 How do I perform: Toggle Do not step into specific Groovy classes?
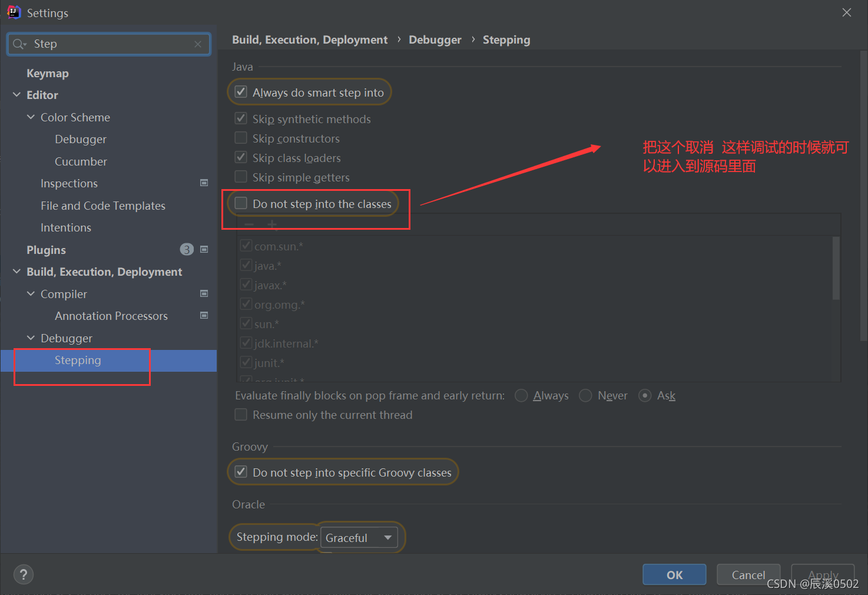point(241,472)
